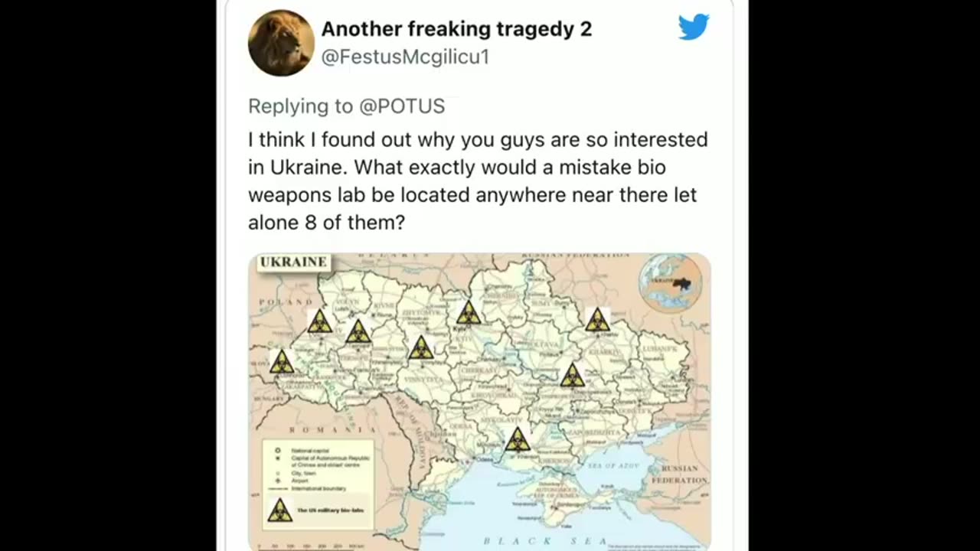Click the biohazard symbol in the legend
Screen dimensions: 980x551
click(x=279, y=510)
